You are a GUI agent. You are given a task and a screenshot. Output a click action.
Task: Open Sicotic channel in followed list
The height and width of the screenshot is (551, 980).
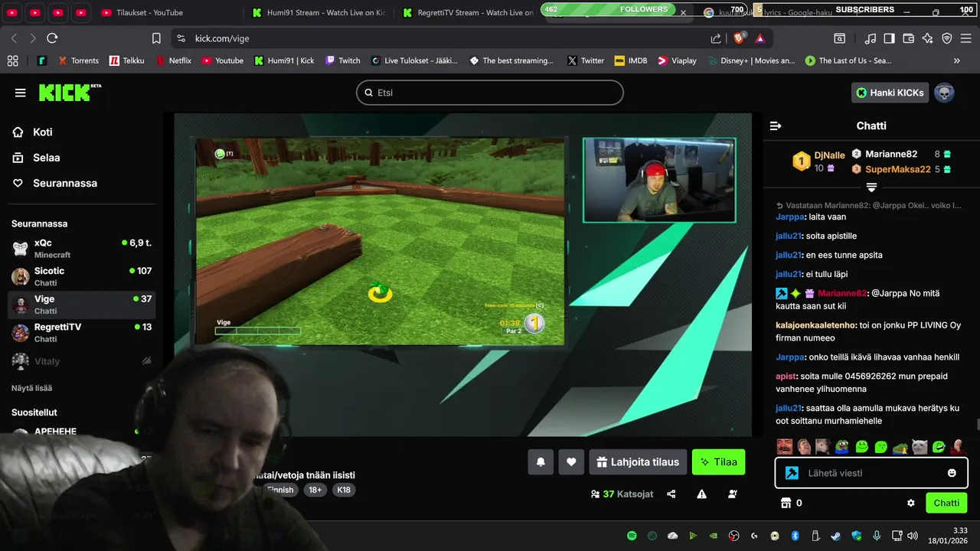pyautogui.click(x=82, y=276)
